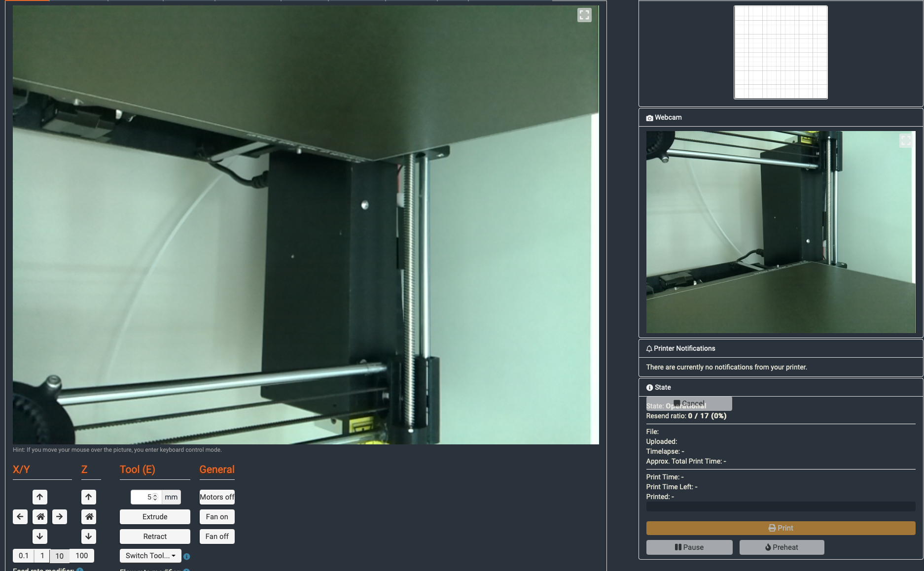The width and height of the screenshot is (924, 571).
Task: Increment the extrusion amount stepper
Action: click(x=155, y=495)
